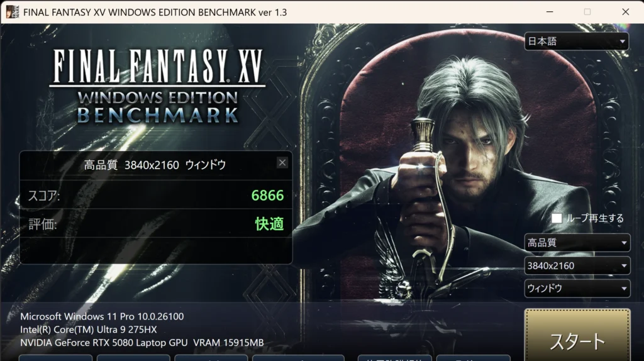
Task: Open the 3840x2160 resolution dropdown
Action: click(x=577, y=266)
